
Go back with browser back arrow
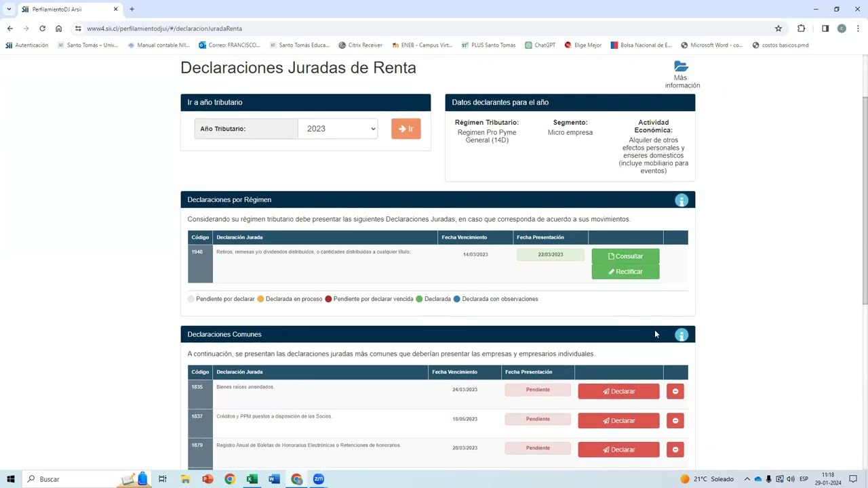[9, 28]
